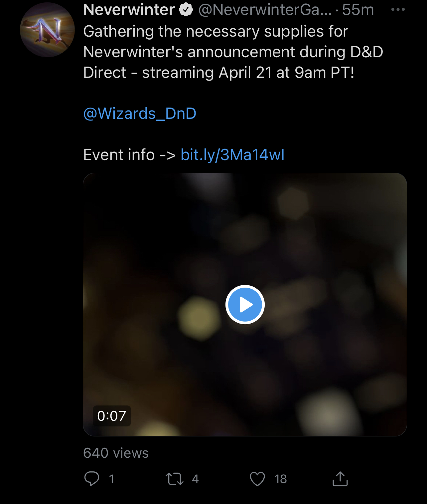Open the @Wizards_DnD mention
Screen dimensions: 427x504
[x=140, y=114]
